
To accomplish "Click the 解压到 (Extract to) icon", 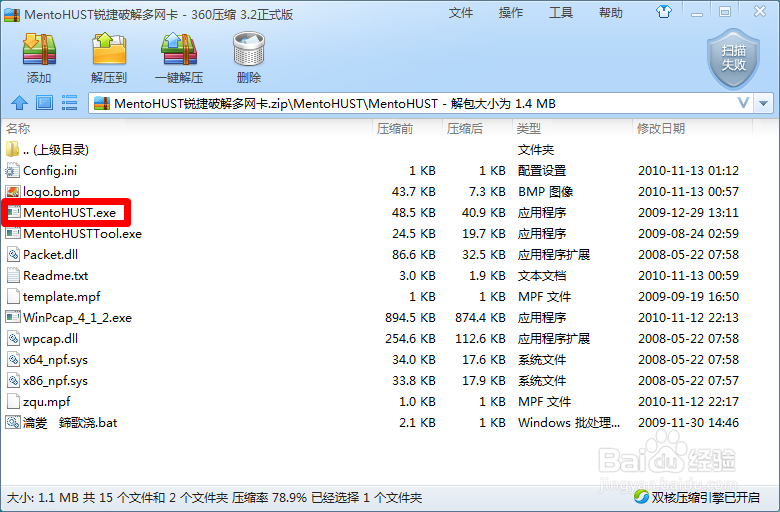I will click(109, 49).
